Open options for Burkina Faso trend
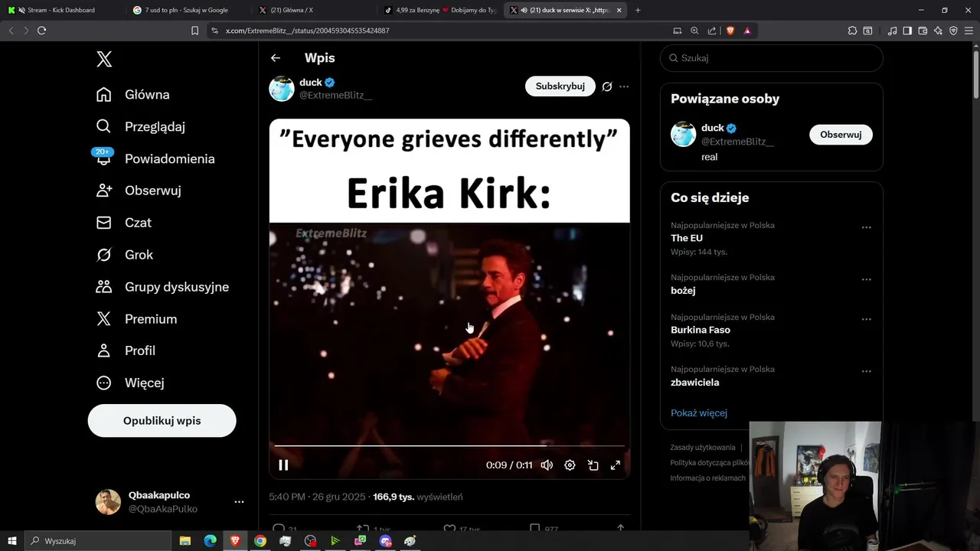 click(866, 319)
